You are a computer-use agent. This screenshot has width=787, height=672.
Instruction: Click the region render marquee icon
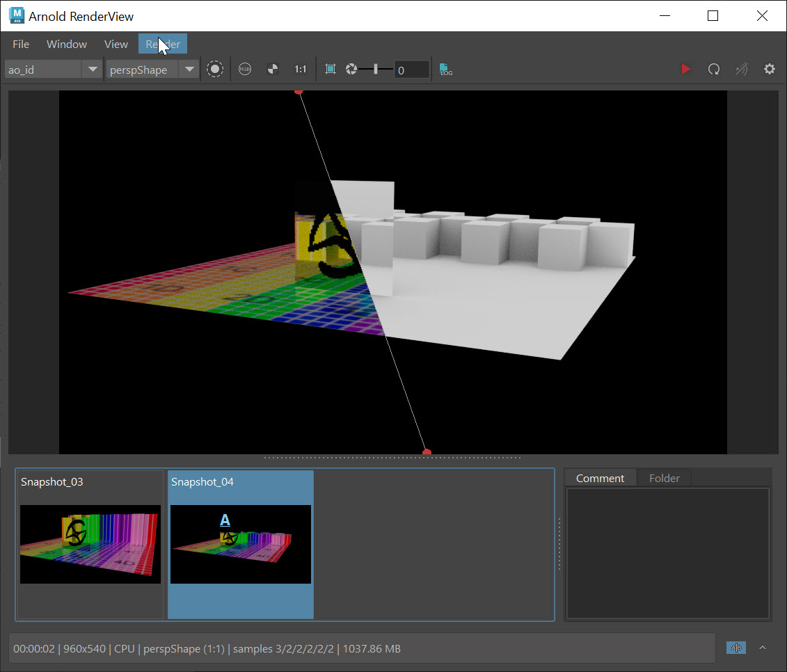(x=330, y=69)
